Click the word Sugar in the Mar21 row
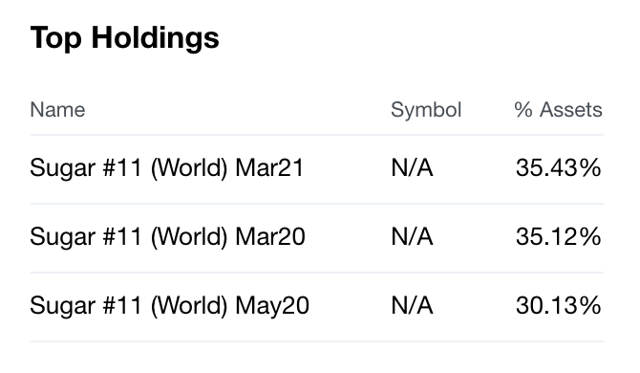This screenshot has height=373, width=640. [x=62, y=169]
